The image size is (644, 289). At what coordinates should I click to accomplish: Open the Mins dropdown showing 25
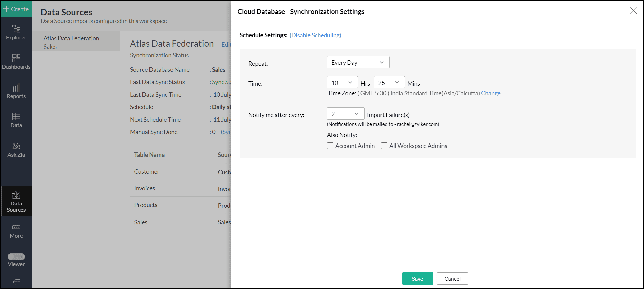pos(389,83)
